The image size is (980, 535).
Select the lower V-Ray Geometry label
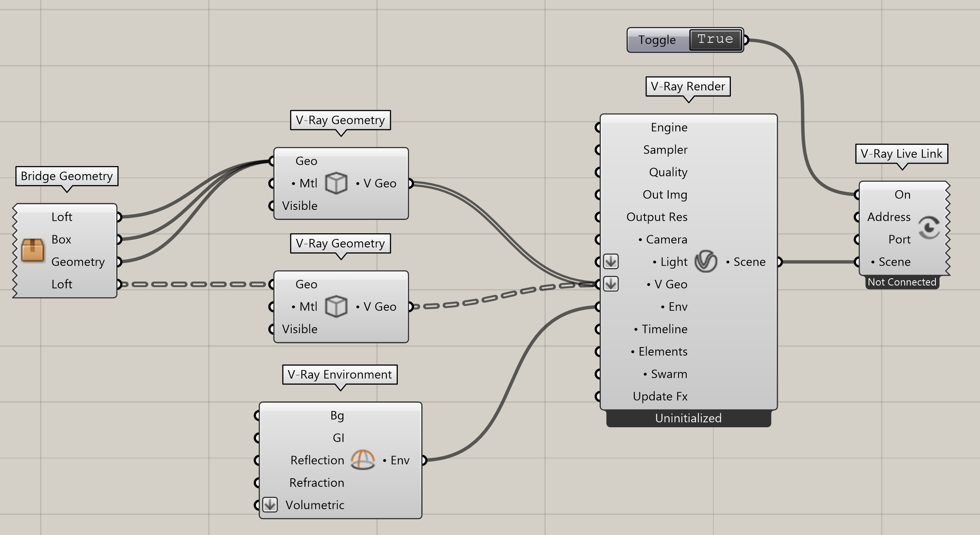[340, 243]
